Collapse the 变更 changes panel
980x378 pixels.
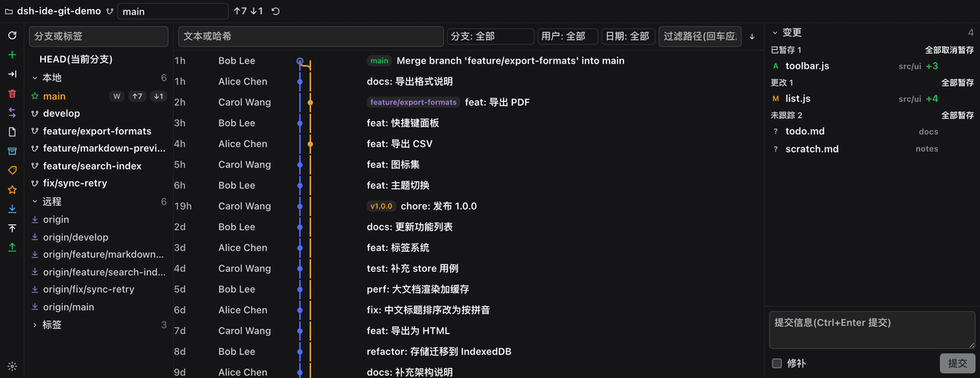pos(775,33)
